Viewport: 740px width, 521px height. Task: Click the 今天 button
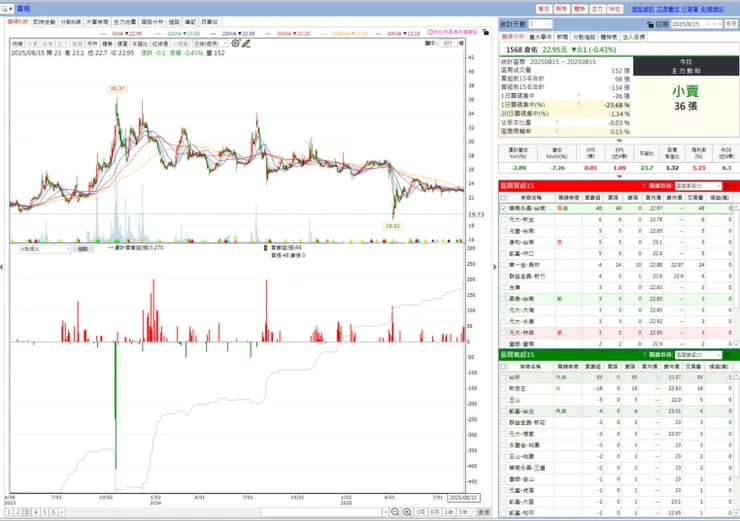[x=731, y=24]
